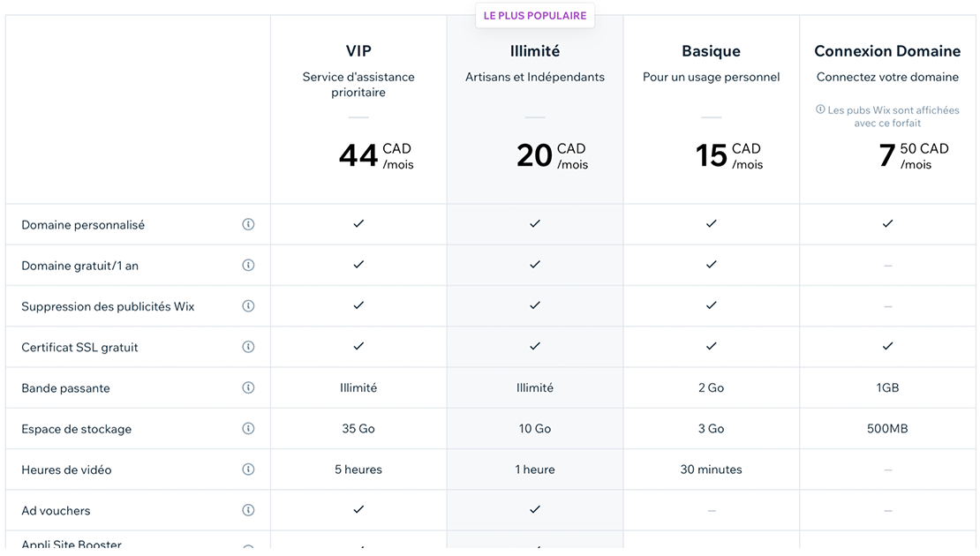Viewport: 980px width, 556px height.
Task: Select the Basique plan title
Action: (712, 51)
